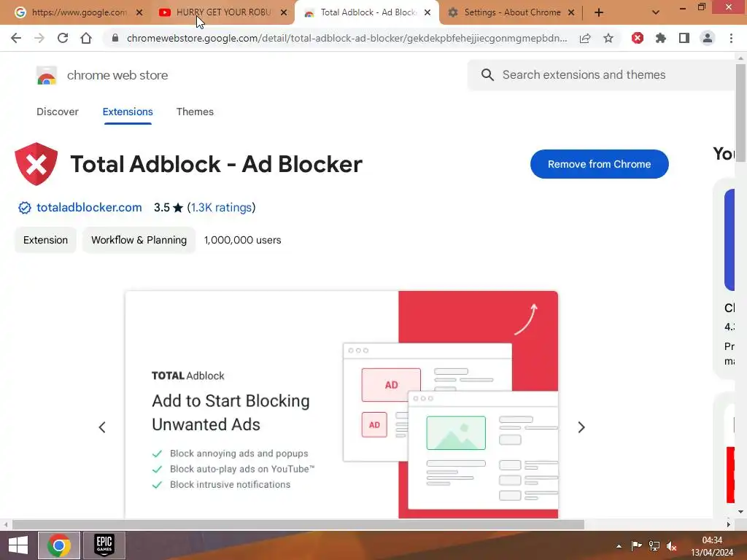
Task: Open Epic Games from the taskbar
Action: (104, 545)
